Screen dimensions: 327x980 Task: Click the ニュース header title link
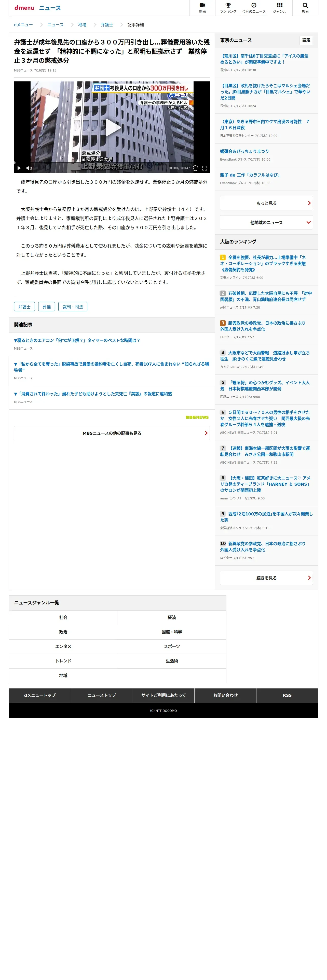click(50, 8)
